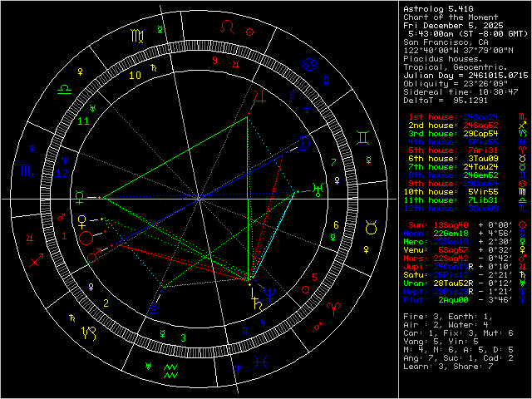Select house number 10 on the wheel
This screenshot has height=399, width=532.
point(135,76)
